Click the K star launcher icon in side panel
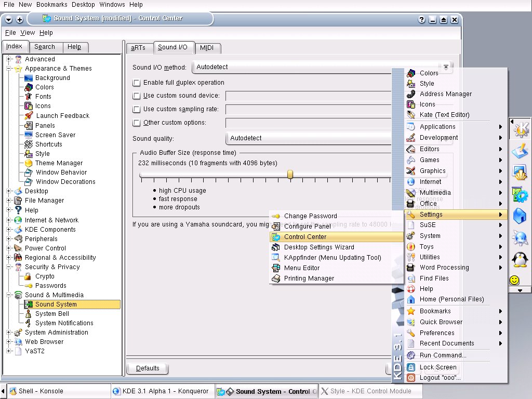The width and height of the screenshot is (532, 399). click(x=521, y=129)
